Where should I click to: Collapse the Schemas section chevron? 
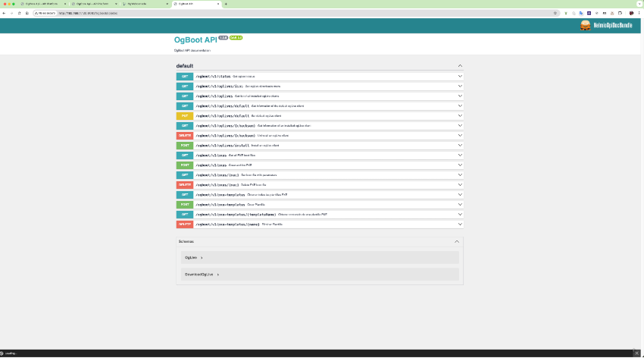click(x=457, y=242)
